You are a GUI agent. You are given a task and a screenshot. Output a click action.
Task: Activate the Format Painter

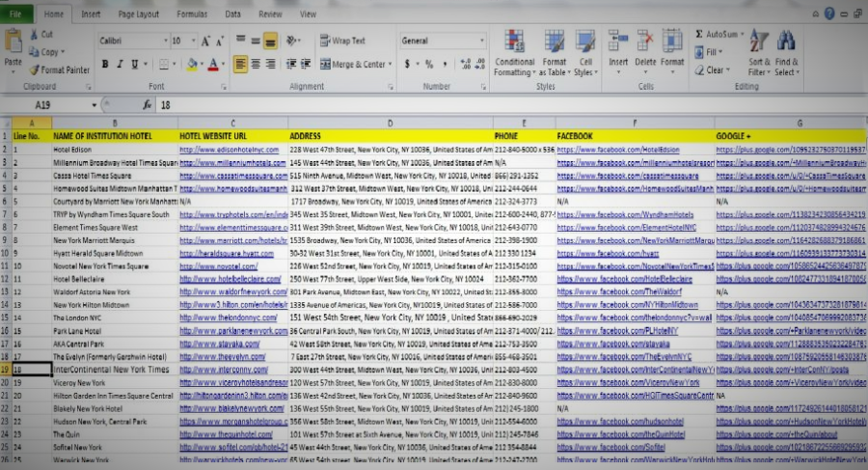pos(59,69)
